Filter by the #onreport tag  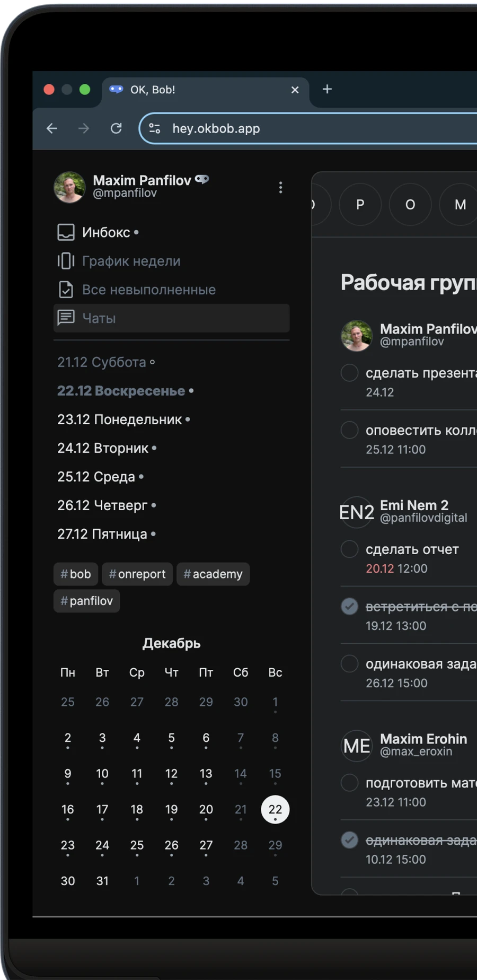[x=137, y=574]
